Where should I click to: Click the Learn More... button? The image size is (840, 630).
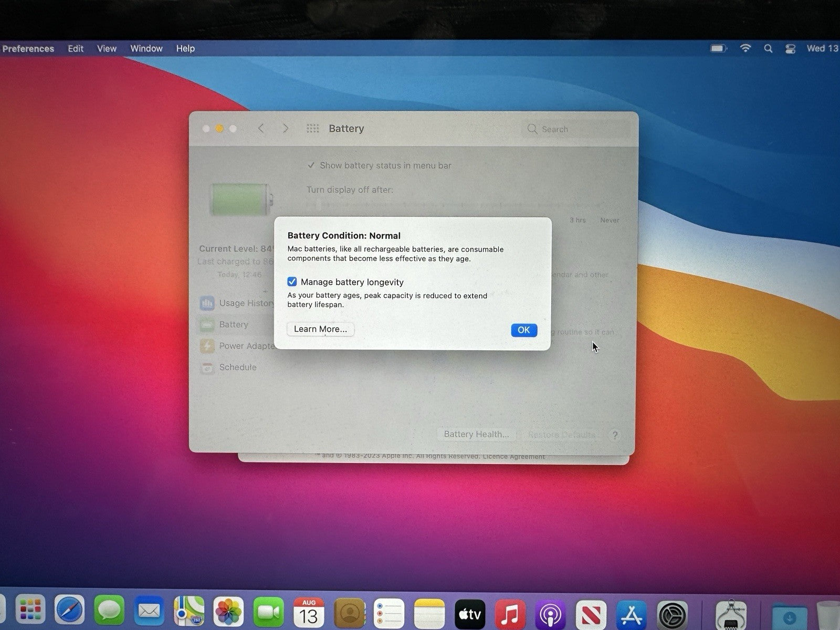(320, 329)
